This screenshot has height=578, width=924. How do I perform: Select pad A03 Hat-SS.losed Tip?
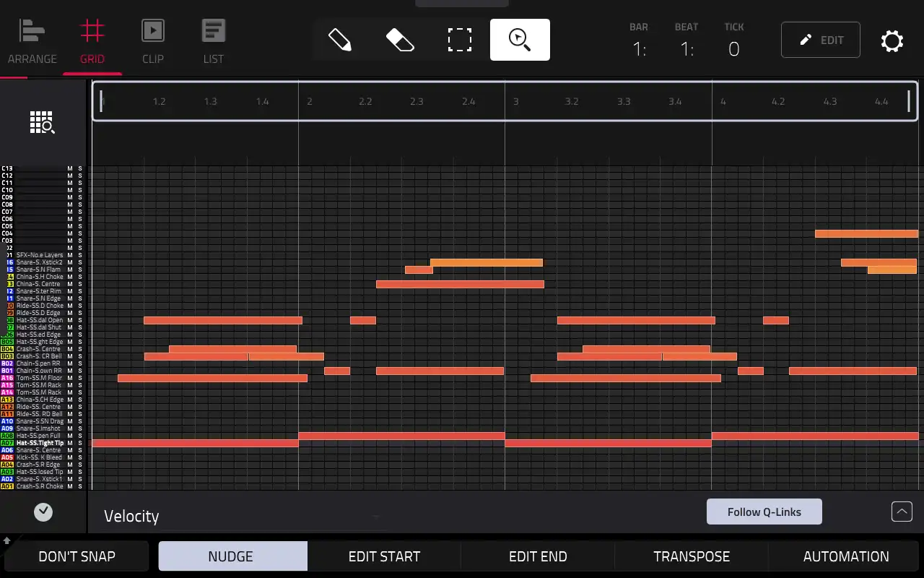tap(32, 472)
